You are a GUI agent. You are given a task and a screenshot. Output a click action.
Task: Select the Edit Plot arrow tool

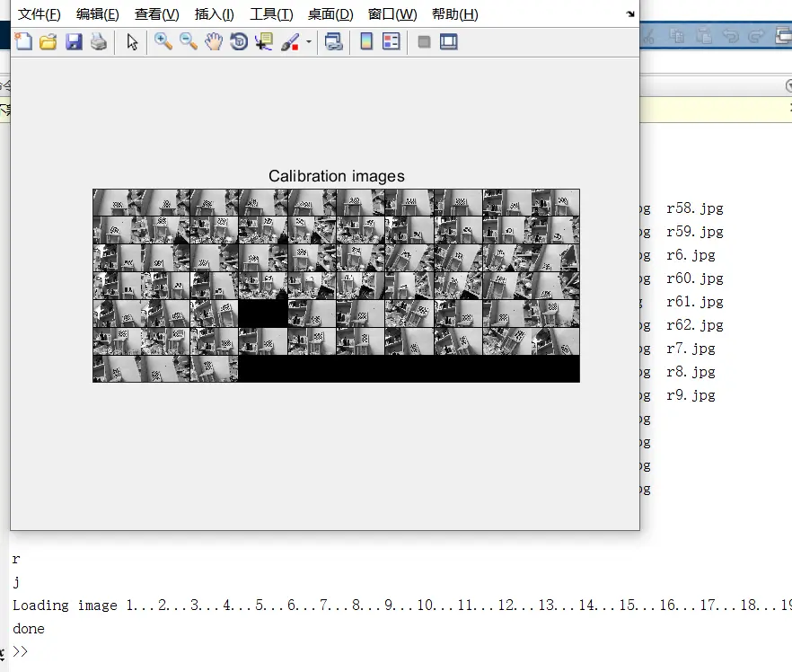click(x=132, y=41)
